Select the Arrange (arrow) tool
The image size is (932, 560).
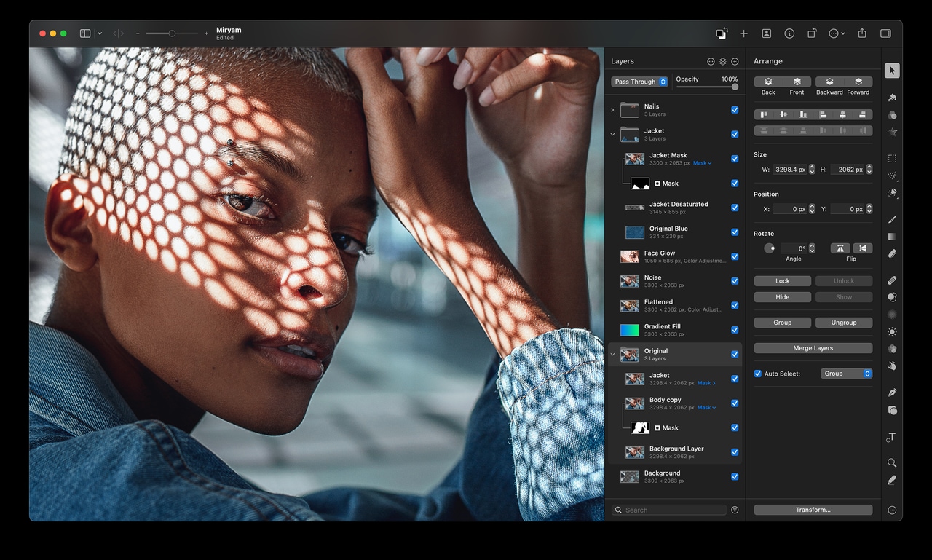click(892, 71)
